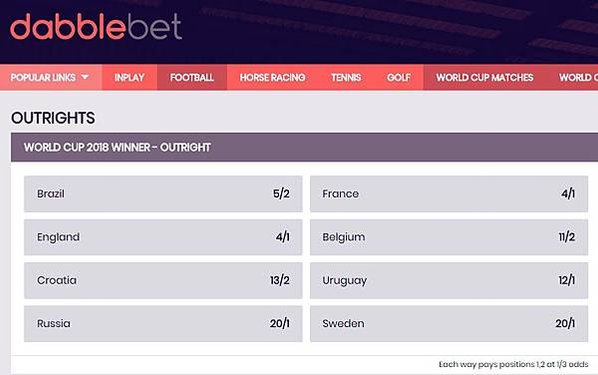598x375 pixels.
Task: Click the Outrights page heading
Action: (53, 118)
